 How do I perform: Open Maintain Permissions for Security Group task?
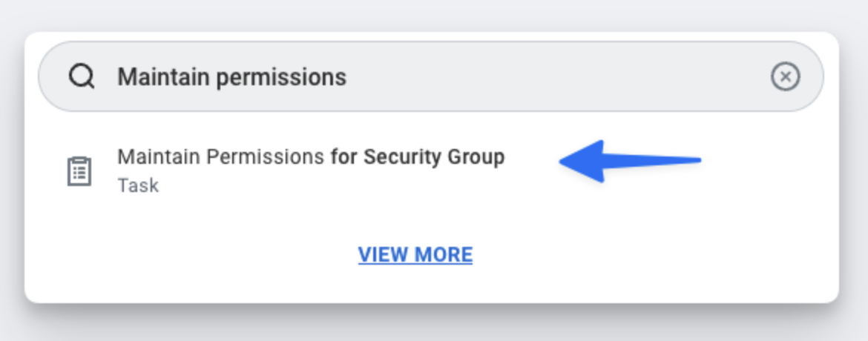tap(310, 158)
